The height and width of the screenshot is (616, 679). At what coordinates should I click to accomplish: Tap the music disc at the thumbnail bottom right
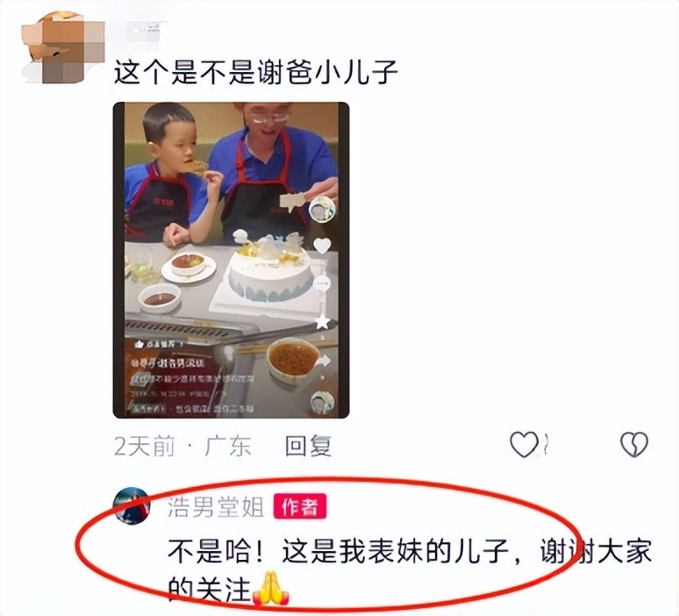tap(323, 403)
